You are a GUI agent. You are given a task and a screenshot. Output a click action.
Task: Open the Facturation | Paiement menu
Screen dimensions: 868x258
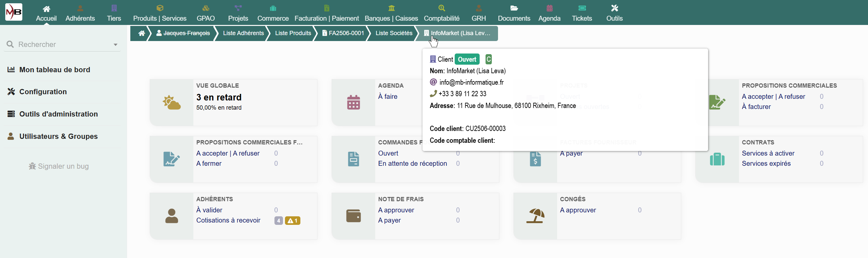(x=327, y=13)
